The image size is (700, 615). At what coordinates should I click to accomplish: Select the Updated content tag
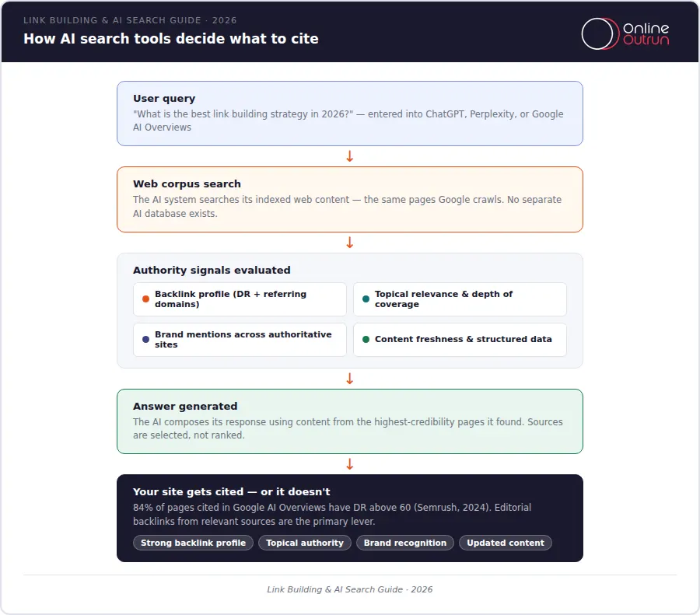506,543
